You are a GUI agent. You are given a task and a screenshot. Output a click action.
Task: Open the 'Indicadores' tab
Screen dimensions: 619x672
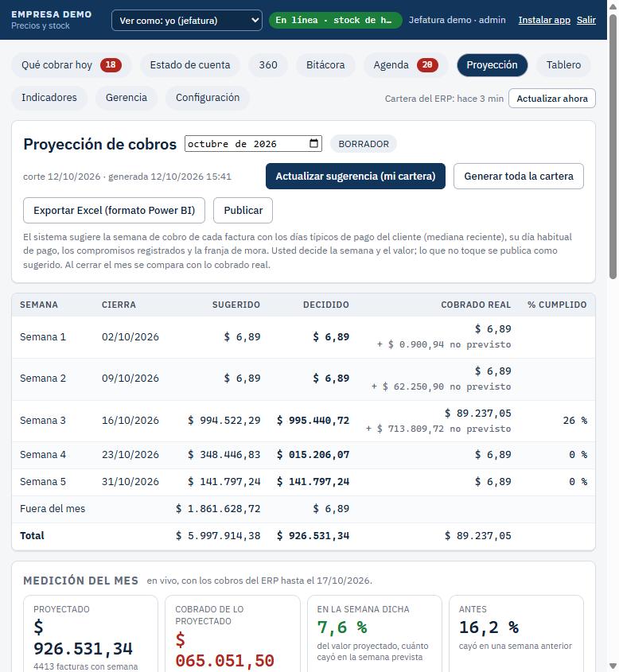(49, 98)
